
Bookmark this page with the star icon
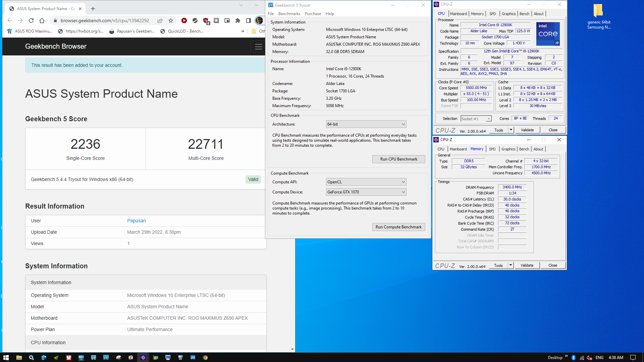[x=171, y=20]
